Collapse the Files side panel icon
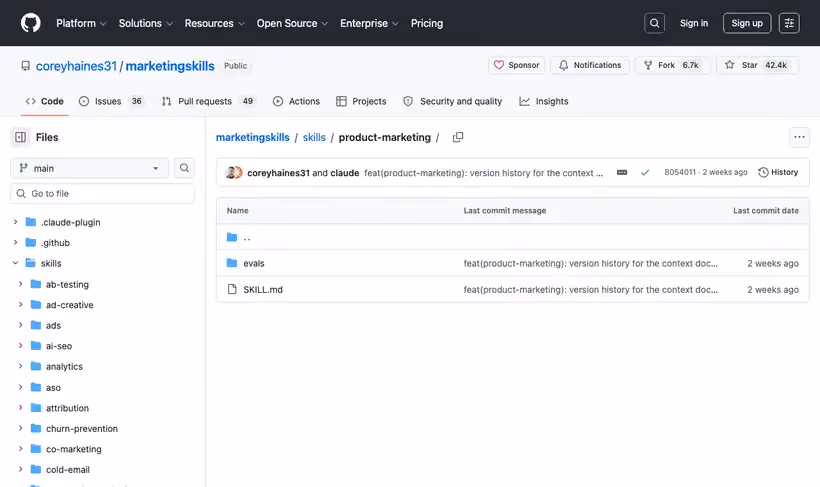 click(x=20, y=137)
